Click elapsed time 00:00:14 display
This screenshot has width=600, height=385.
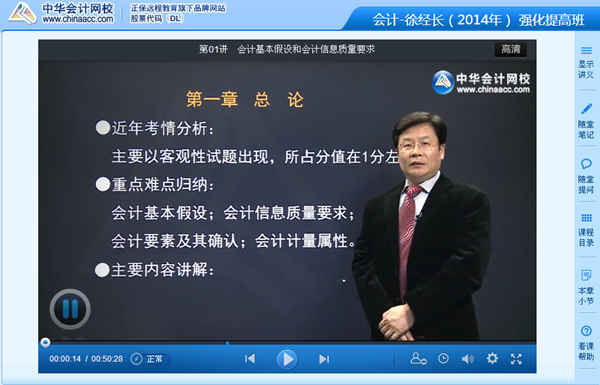pyautogui.click(x=65, y=359)
